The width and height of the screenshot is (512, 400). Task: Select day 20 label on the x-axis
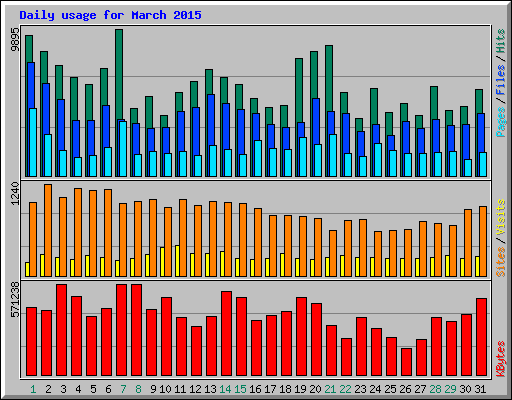(x=315, y=389)
